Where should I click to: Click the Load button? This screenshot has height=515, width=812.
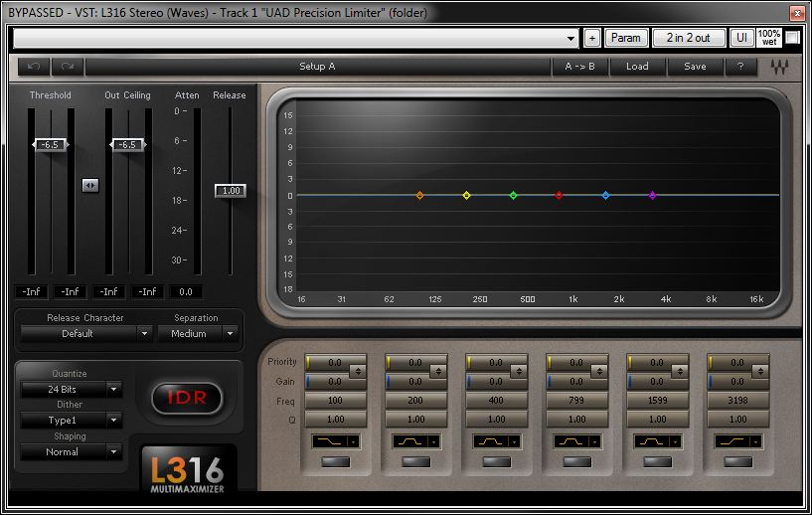coord(637,67)
